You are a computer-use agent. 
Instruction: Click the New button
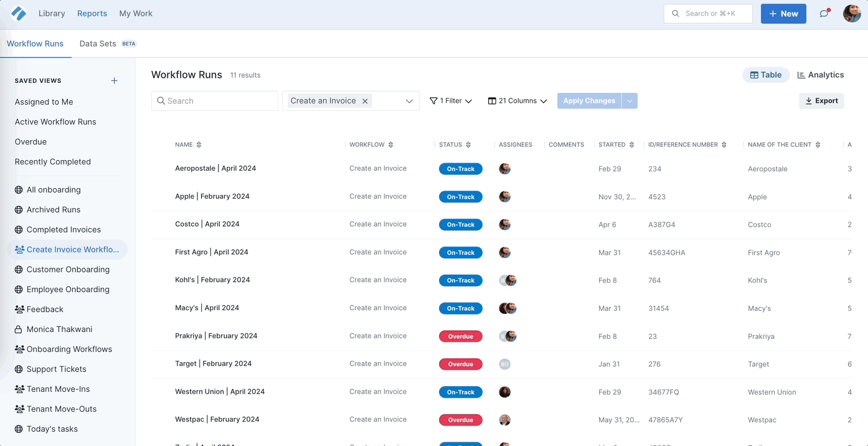(x=783, y=14)
